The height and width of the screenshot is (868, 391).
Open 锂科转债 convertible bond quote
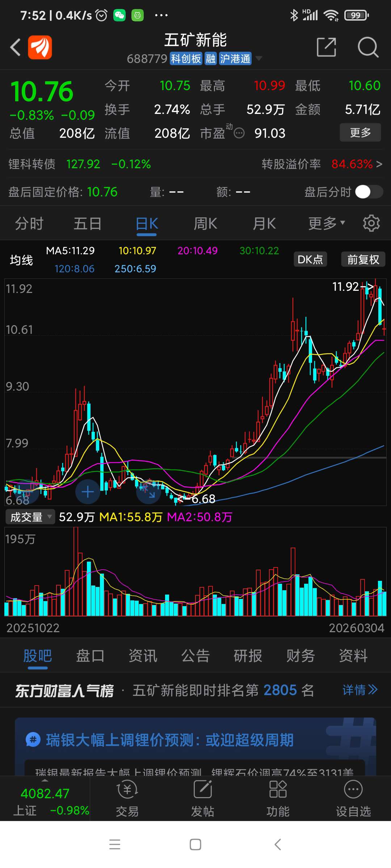click(x=80, y=164)
